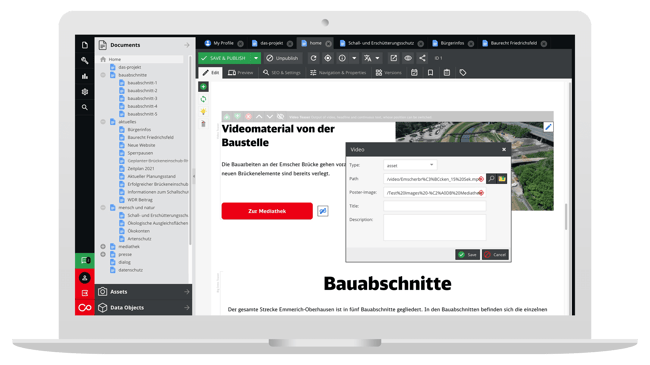
Task: Open the Type asset combo box
Action: [410, 165]
